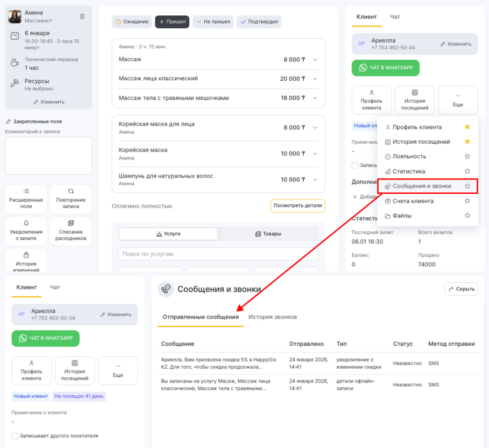Viewport: 489px width, 448px height.
Task: Switch to История звонков tab
Action: pos(272,317)
